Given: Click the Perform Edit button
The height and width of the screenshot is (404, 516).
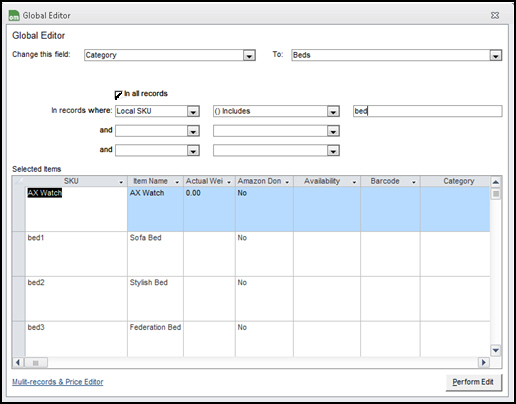Looking at the screenshot, I should 473,382.
